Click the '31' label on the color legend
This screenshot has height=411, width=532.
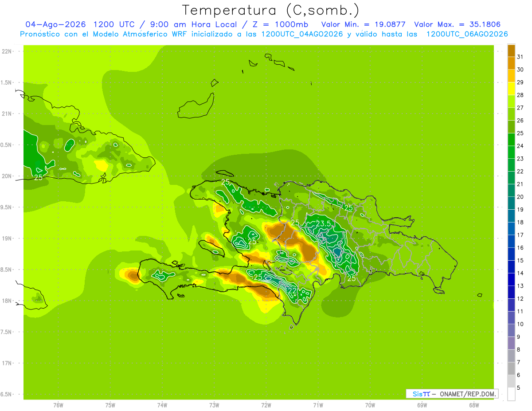(520, 57)
